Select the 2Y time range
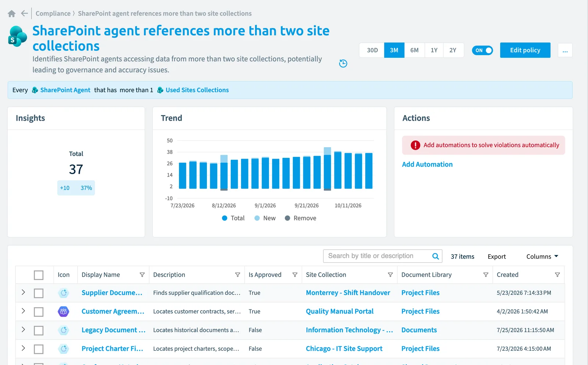588x365 pixels. click(x=453, y=50)
